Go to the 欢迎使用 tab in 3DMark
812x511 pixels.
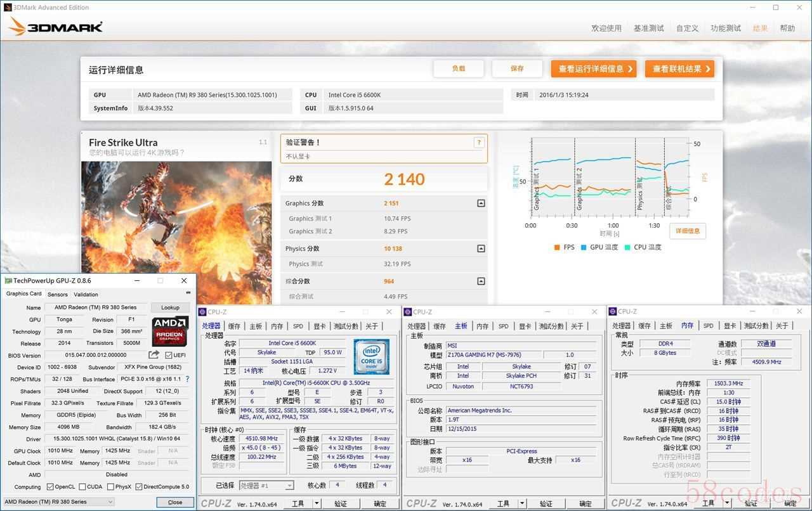point(606,28)
